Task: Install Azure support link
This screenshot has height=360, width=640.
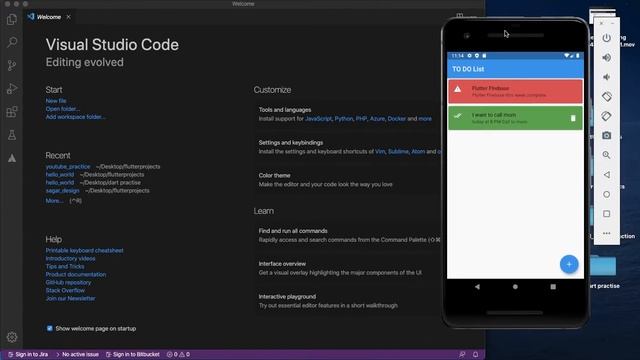Action: 377,119
